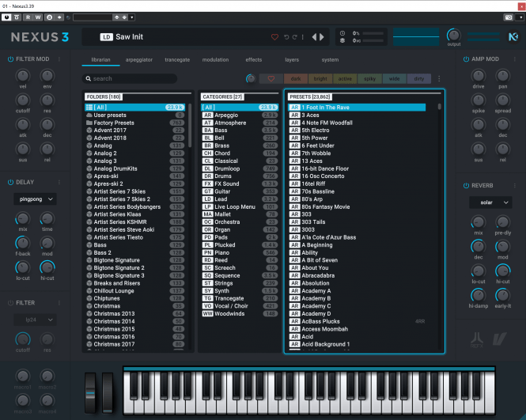Click the pitch bend wheel left of keyboard
Screen dimensions: 526x420
pos(90,392)
